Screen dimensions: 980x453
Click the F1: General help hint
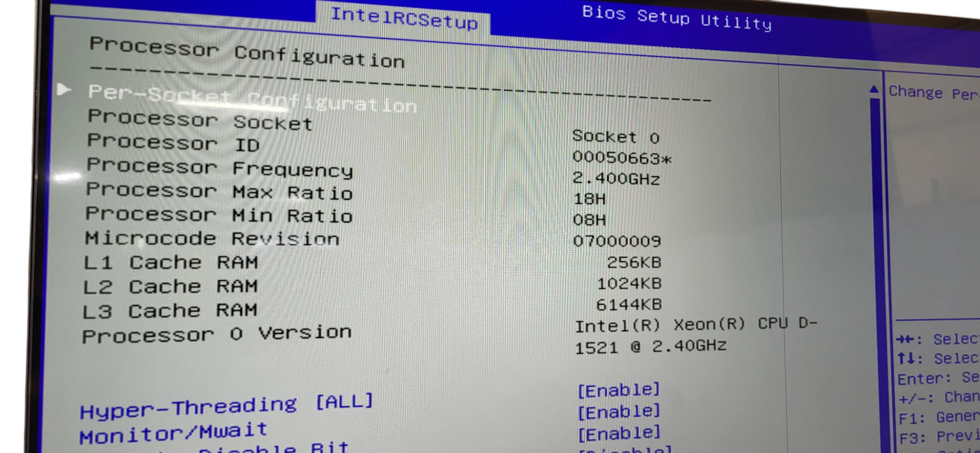[939, 418]
